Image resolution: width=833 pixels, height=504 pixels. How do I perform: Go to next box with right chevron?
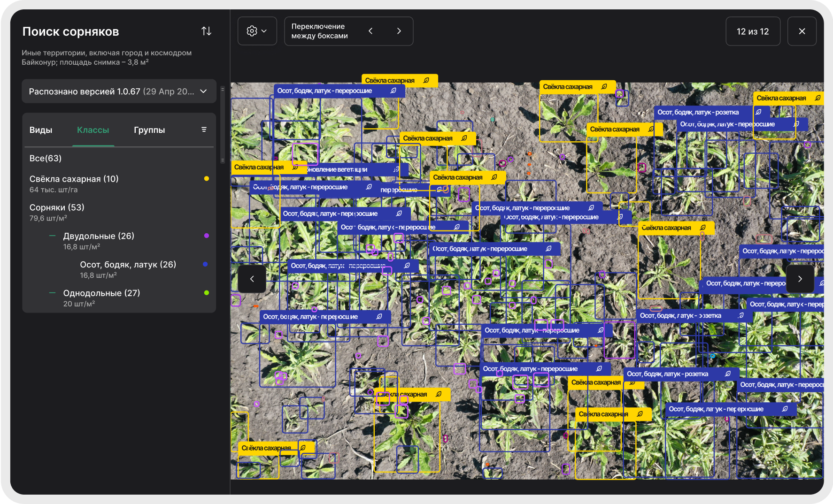pos(399,31)
